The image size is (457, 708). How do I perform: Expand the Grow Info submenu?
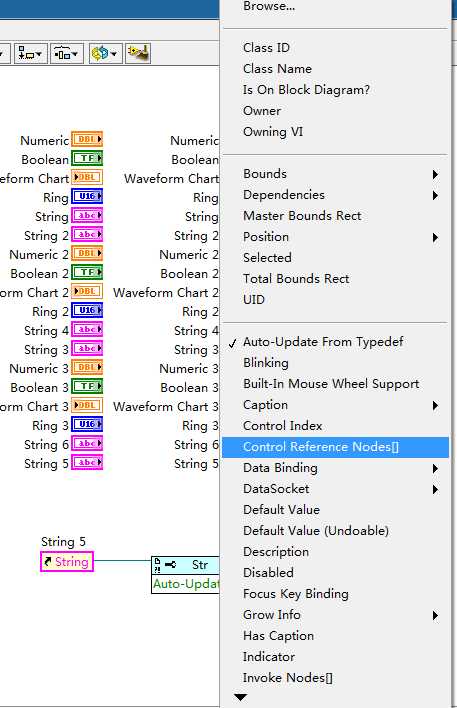tap(335, 615)
